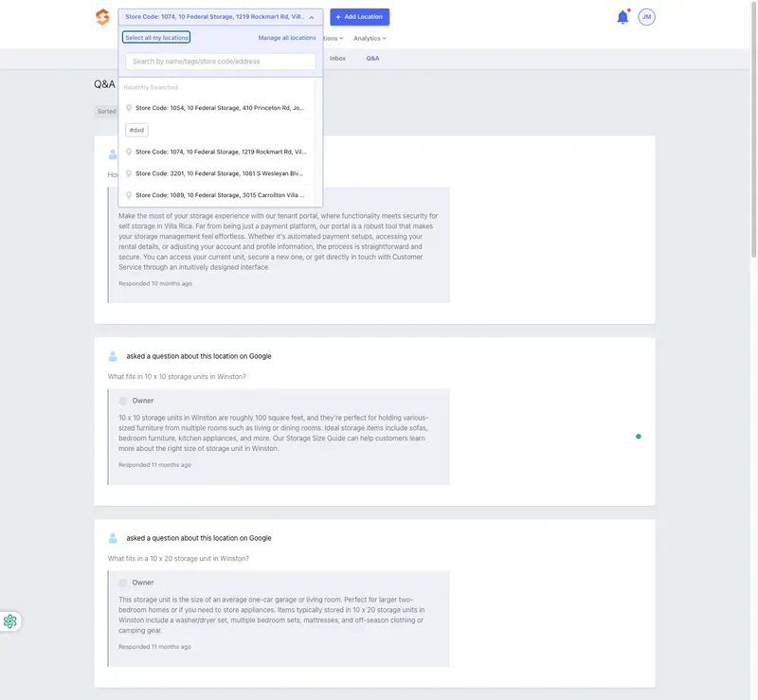The height and width of the screenshot is (700, 758).
Task: Click 'Responded 10 months ago' text
Action: pyautogui.click(x=155, y=284)
